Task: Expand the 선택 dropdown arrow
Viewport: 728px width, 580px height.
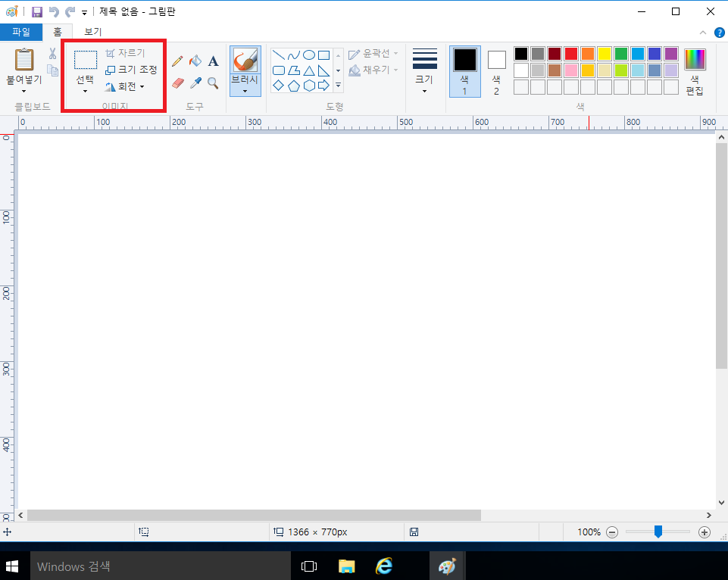Action: [85, 91]
